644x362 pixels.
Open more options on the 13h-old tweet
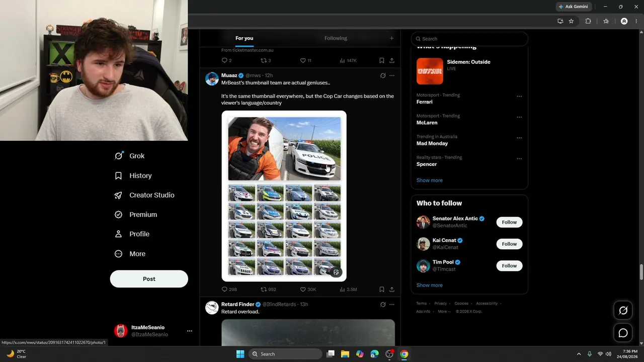point(392,304)
